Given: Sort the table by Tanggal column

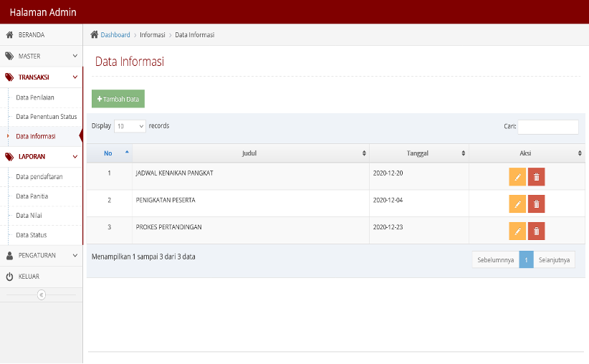Looking at the screenshot, I should click(419, 153).
